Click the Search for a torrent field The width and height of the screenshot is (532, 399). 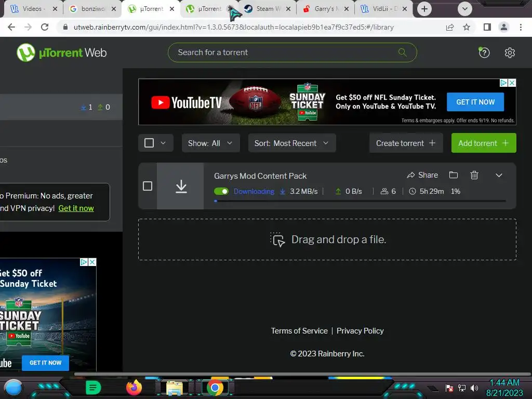coord(292,52)
